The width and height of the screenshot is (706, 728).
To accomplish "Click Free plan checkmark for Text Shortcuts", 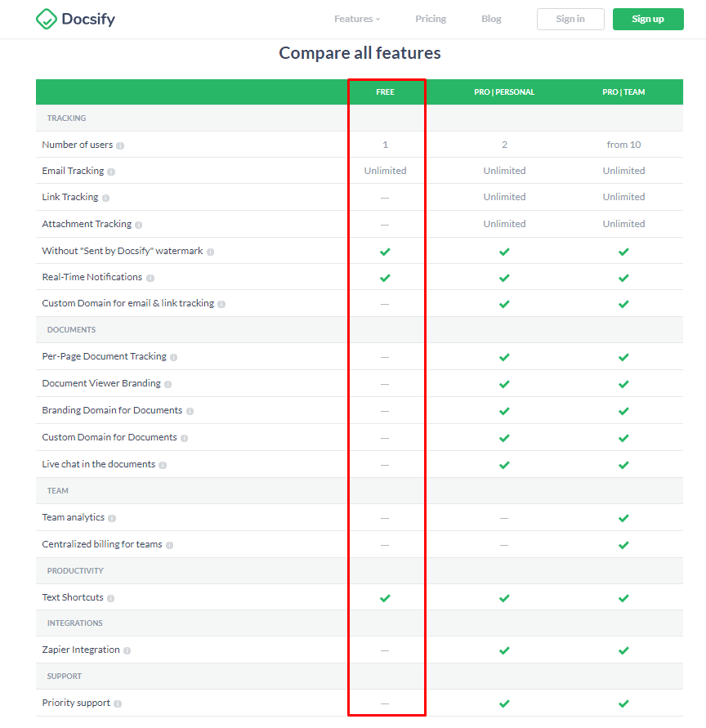I will click(385, 598).
